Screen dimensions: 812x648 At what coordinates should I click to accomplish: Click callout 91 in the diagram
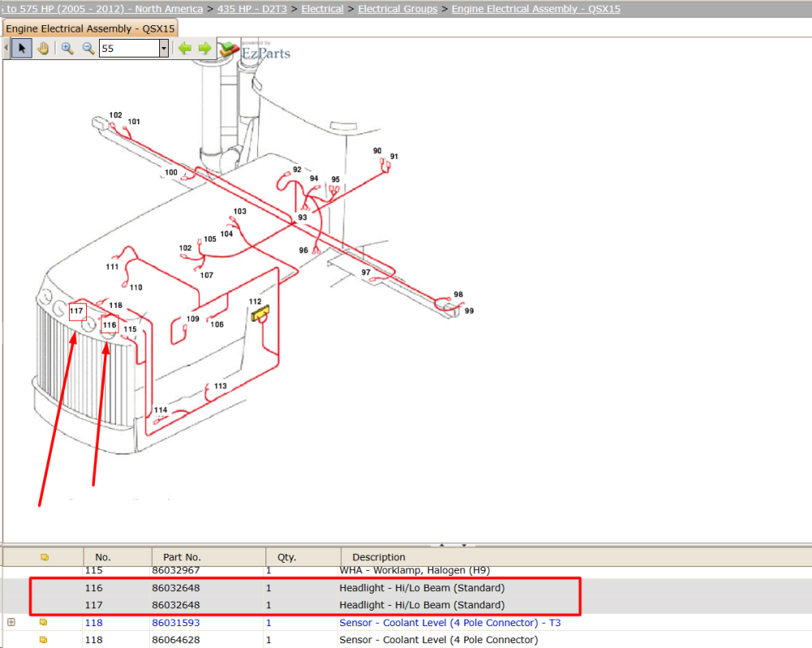point(394,156)
